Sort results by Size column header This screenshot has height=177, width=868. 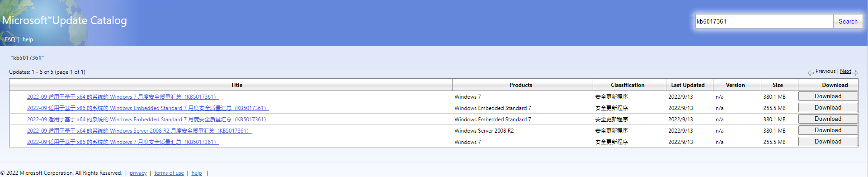(x=778, y=85)
